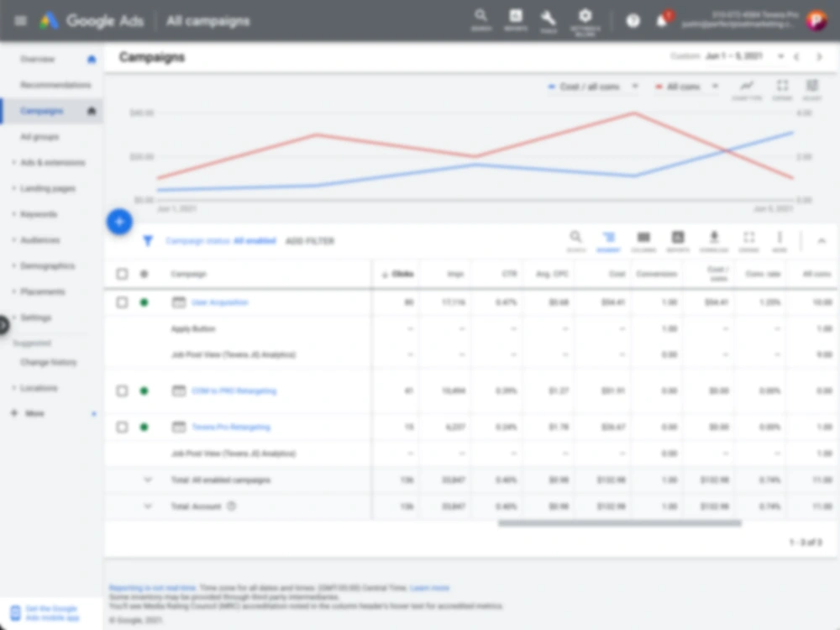Click the table horizontal scrollbar
840x630 pixels.
click(620, 522)
